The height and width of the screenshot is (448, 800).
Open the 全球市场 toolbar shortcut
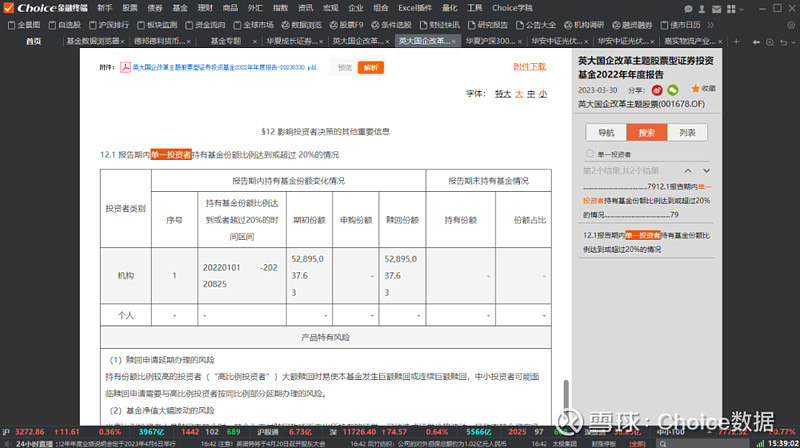[254, 25]
